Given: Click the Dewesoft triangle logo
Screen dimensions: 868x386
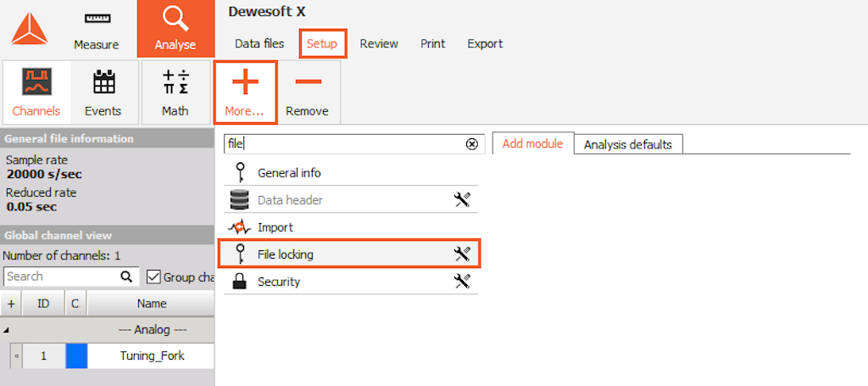Looking at the screenshot, I should 30,29.
